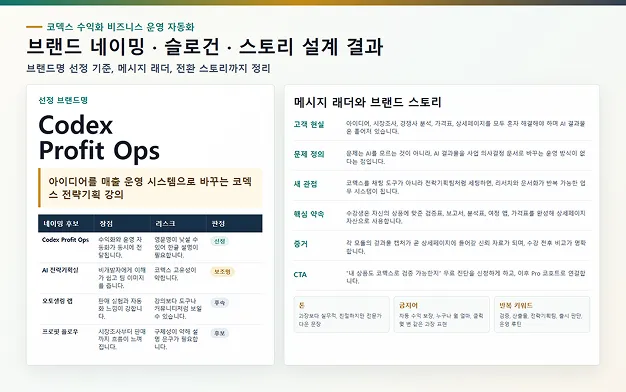
Task: Click the advantage cell starting '수익화와 운영 자동화'
Action: (120, 247)
